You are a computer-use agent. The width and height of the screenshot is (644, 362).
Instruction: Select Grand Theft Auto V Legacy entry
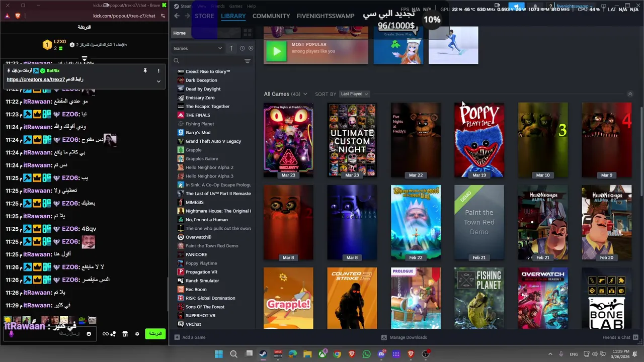tap(213, 141)
